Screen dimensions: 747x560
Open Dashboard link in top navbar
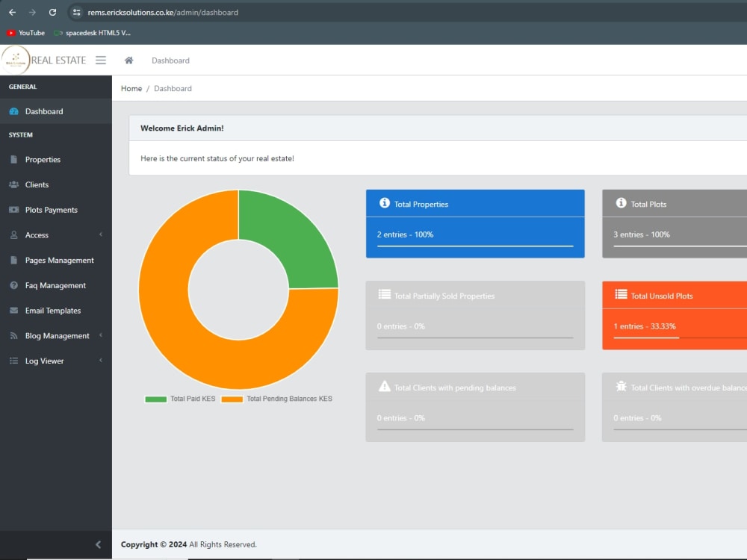click(170, 60)
